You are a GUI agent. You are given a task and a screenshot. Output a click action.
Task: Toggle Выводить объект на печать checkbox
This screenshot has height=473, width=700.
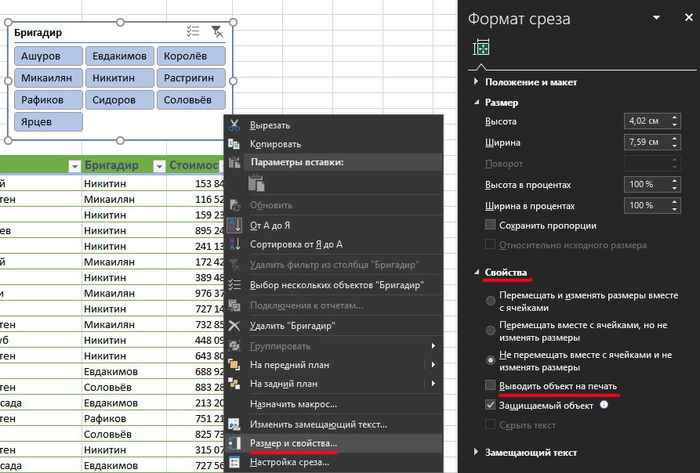coord(490,385)
